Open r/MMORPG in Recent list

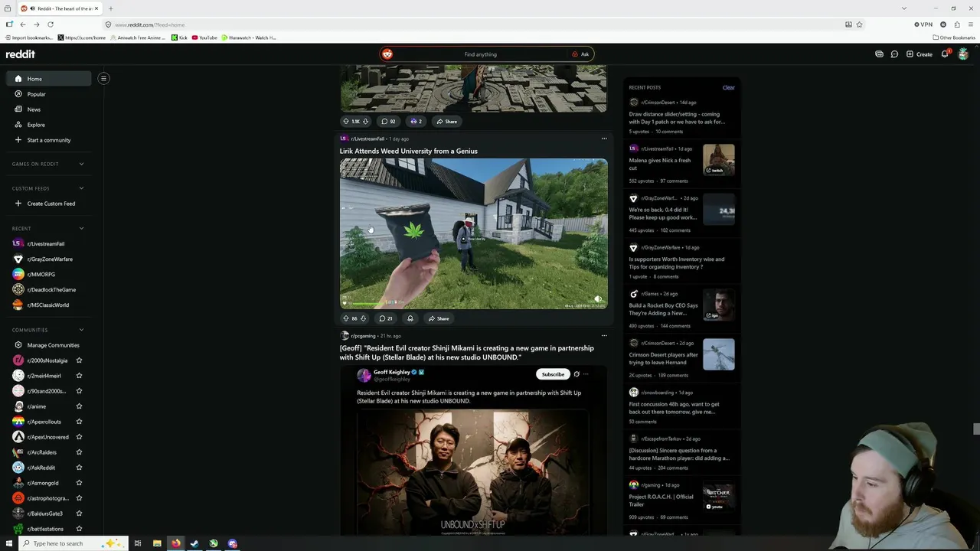coord(49,274)
